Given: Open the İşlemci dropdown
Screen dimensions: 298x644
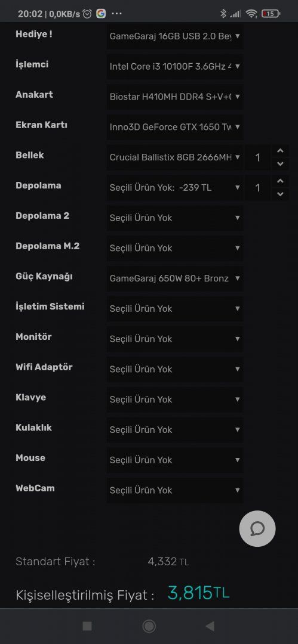Looking at the screenshot, I should [x=175, y=66].
